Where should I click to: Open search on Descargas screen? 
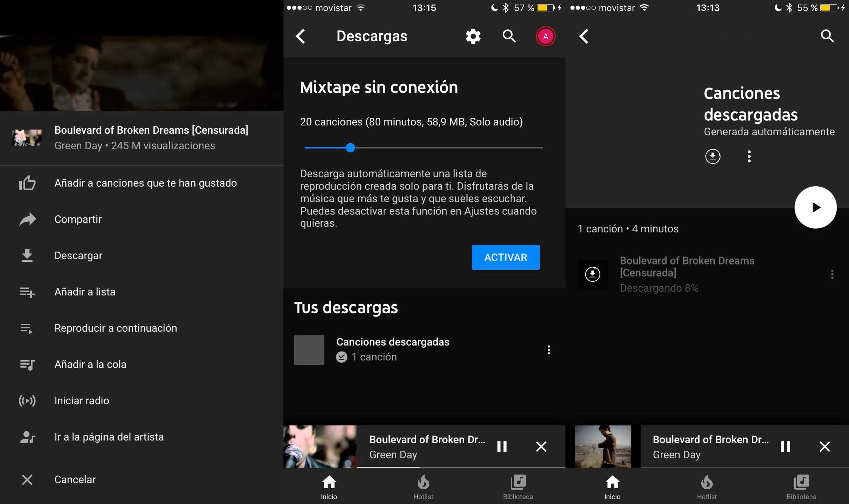click(x=509, y=36)
